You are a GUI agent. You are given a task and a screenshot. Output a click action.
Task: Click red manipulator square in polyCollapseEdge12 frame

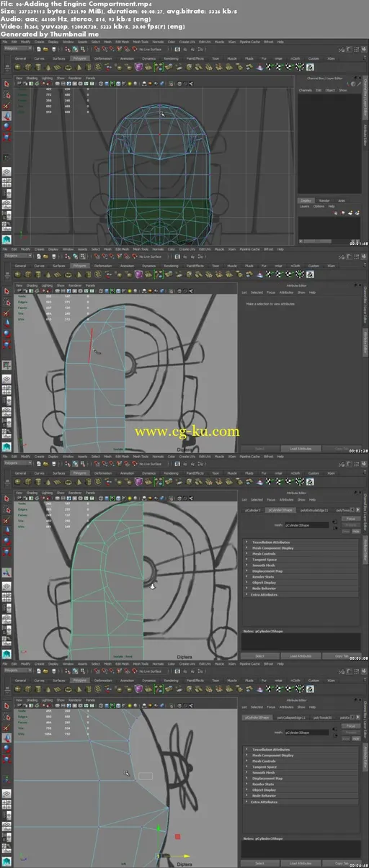pos(177,836)
